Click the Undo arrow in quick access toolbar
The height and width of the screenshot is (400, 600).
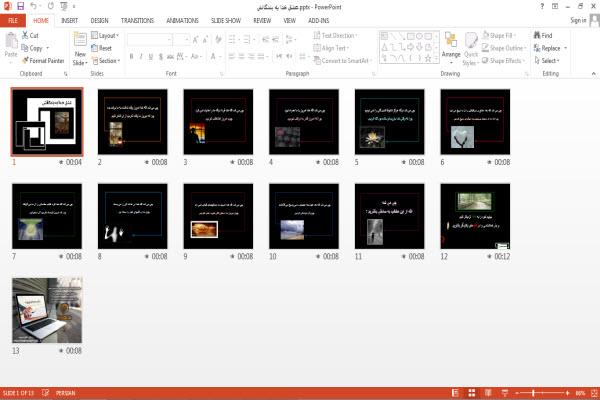coord(34,6)
